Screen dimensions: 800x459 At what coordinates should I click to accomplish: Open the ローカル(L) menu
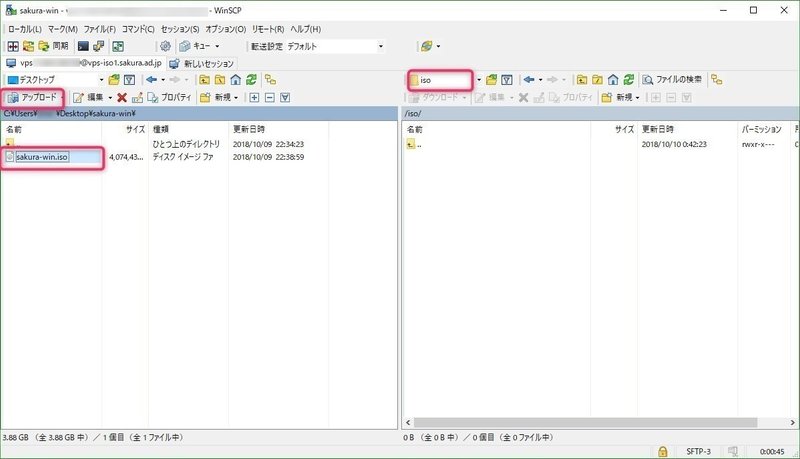24,29
